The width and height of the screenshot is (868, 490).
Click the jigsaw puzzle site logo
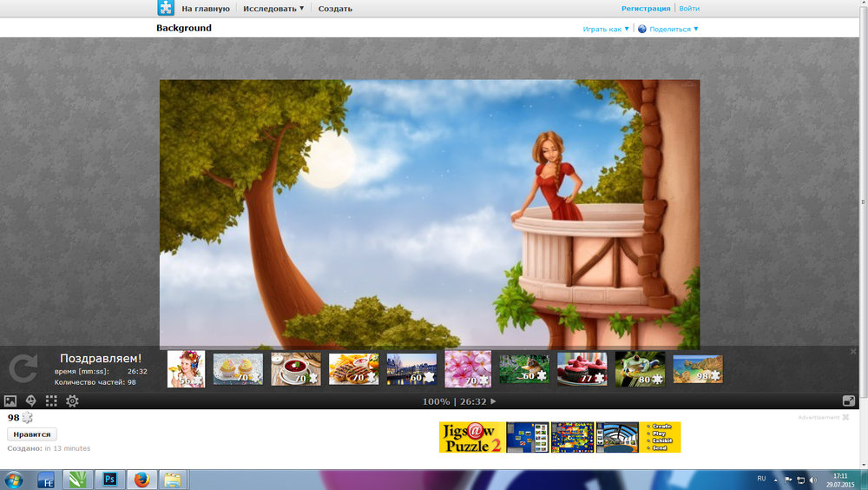[166, 9]
